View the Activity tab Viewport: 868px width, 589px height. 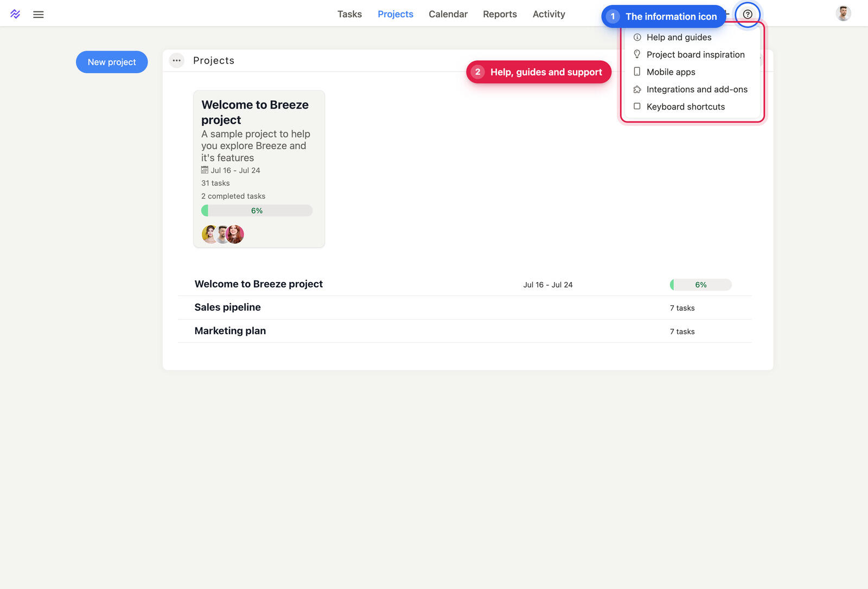pyautogui.click(x=548, y=14)
